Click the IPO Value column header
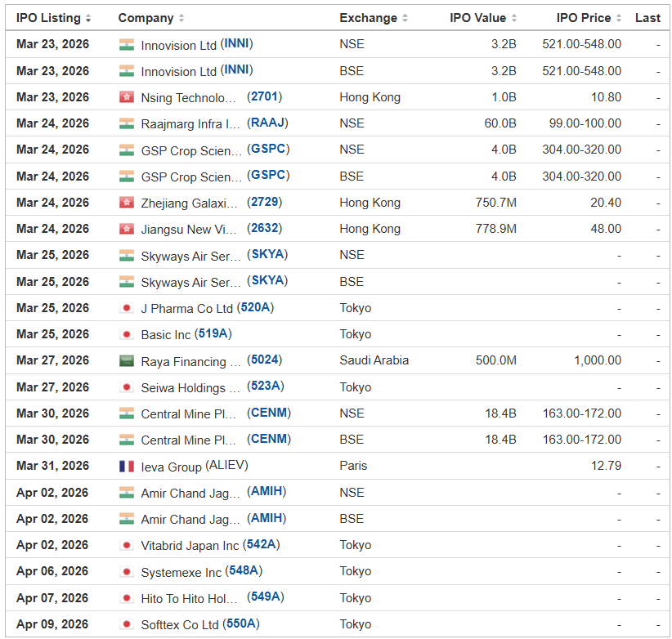 [x=478, y=18]
